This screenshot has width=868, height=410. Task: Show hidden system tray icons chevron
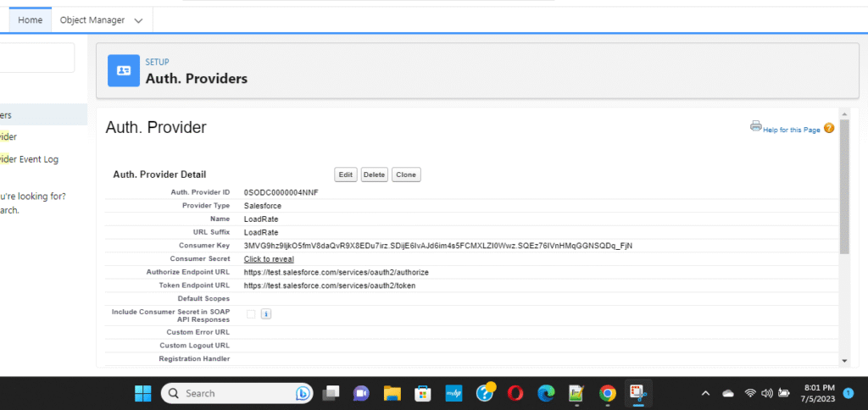coord(705,393)
